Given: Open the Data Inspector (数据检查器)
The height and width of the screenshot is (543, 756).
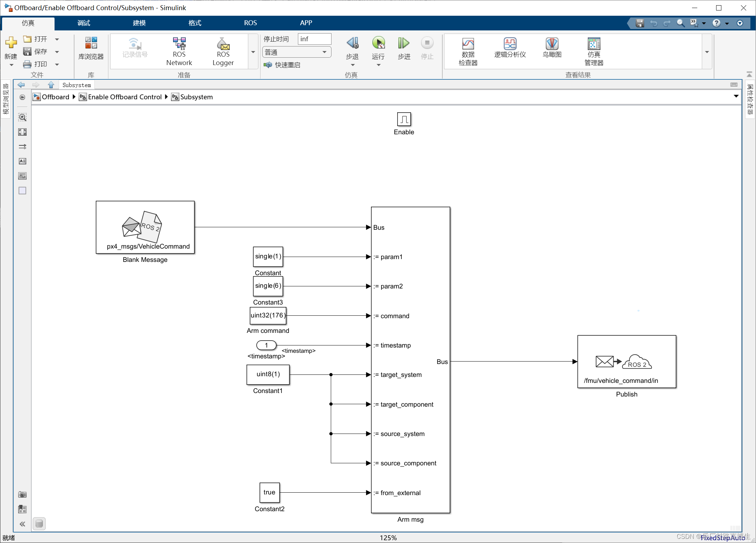Looking at the screenshot, I should pyautogui.click(x=468, y=51).
